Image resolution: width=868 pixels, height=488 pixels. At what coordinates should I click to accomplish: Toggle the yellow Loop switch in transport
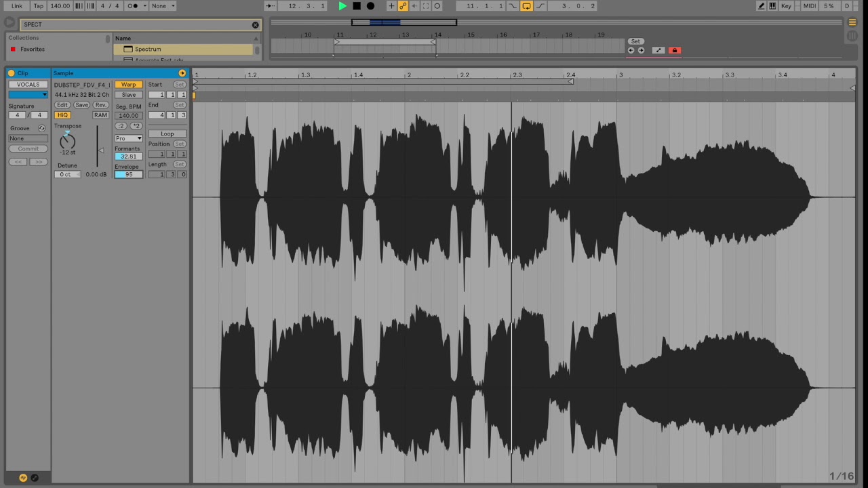[526, 6]
